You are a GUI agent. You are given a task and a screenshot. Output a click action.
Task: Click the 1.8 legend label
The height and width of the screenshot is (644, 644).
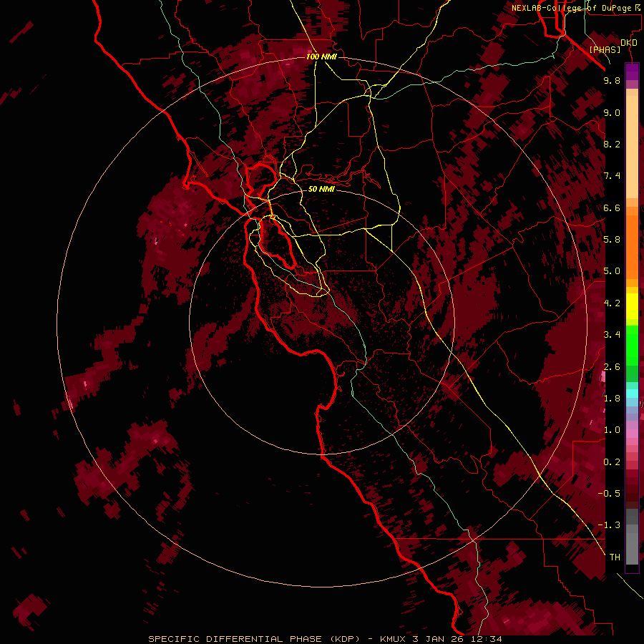(x=612, y=399)
